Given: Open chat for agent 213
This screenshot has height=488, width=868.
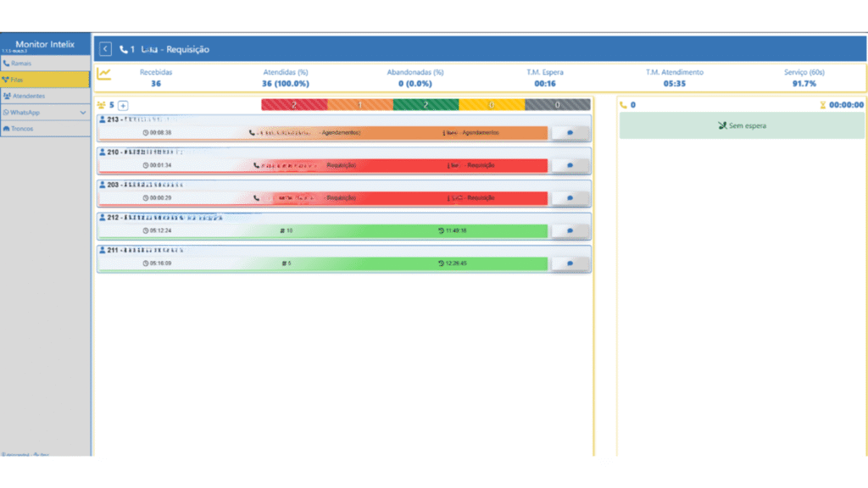Looking at the screenshot, I should pyautogui.click(x=570, y=133).
